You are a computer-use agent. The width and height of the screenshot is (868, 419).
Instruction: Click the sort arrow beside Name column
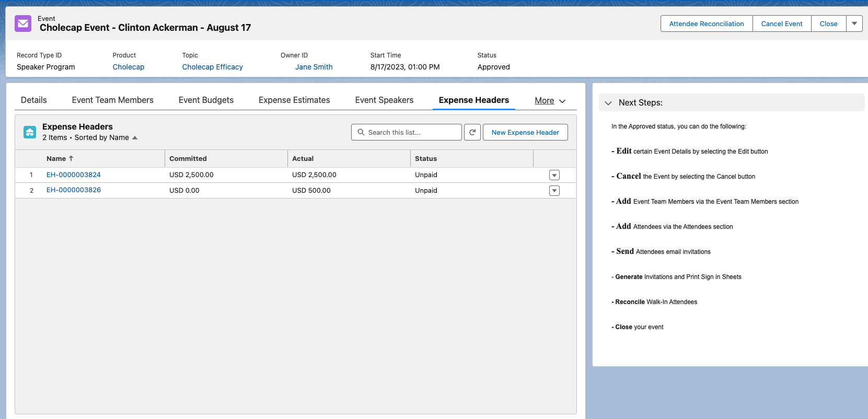point(71,158)
